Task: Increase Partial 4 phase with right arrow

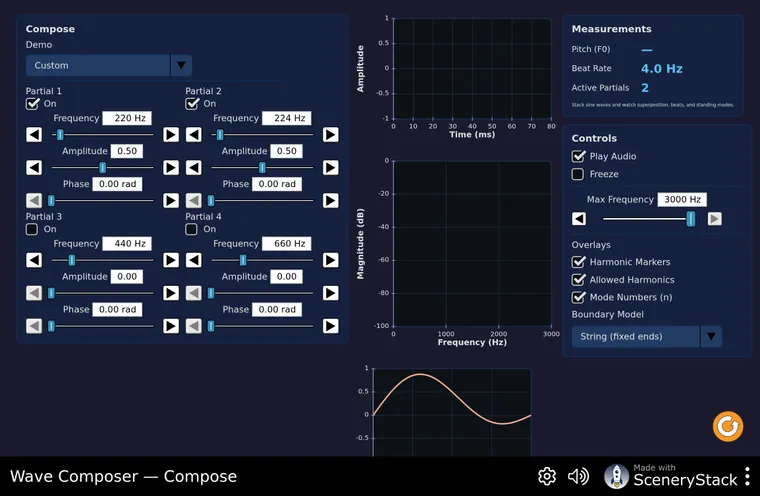Action: (x=331, y=326)
